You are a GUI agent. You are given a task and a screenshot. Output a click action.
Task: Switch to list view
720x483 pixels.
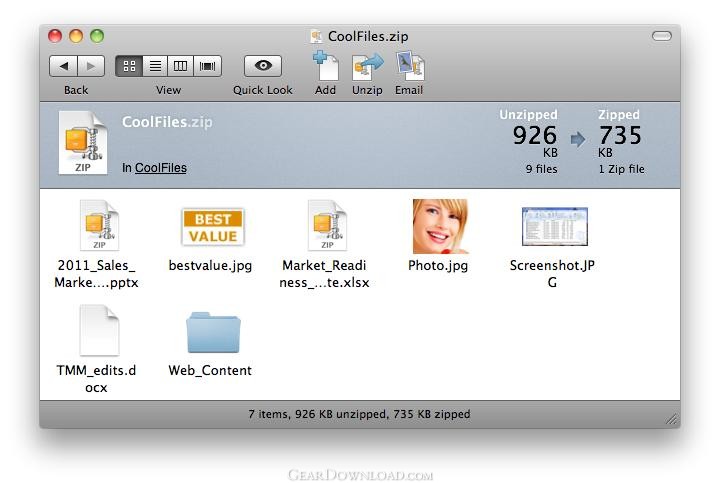coord(155,66)
